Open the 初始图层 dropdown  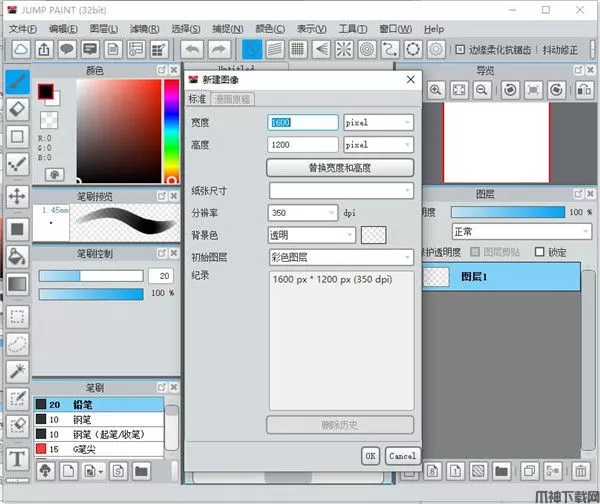340,257
